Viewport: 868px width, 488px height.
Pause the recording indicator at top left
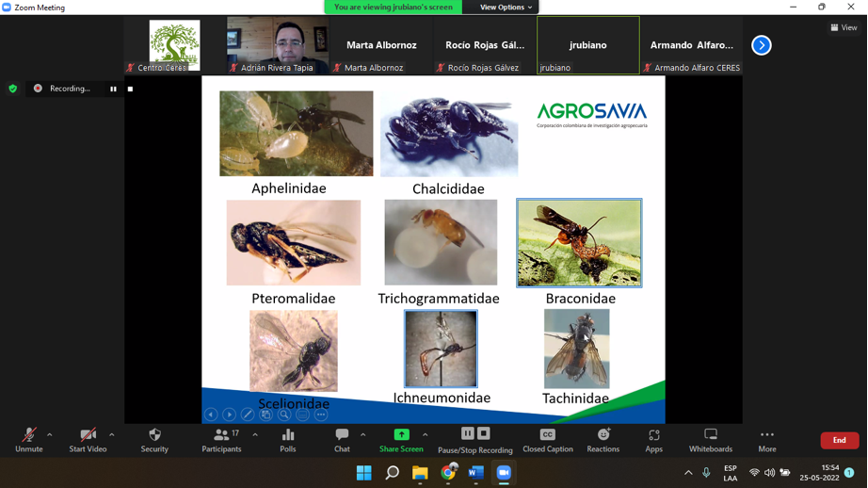point(114,89)
